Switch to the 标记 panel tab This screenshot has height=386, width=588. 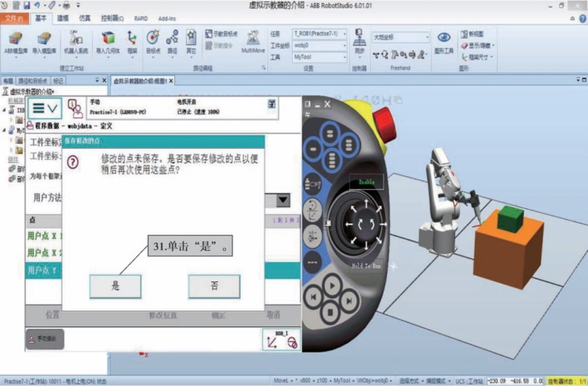point(58,80)
